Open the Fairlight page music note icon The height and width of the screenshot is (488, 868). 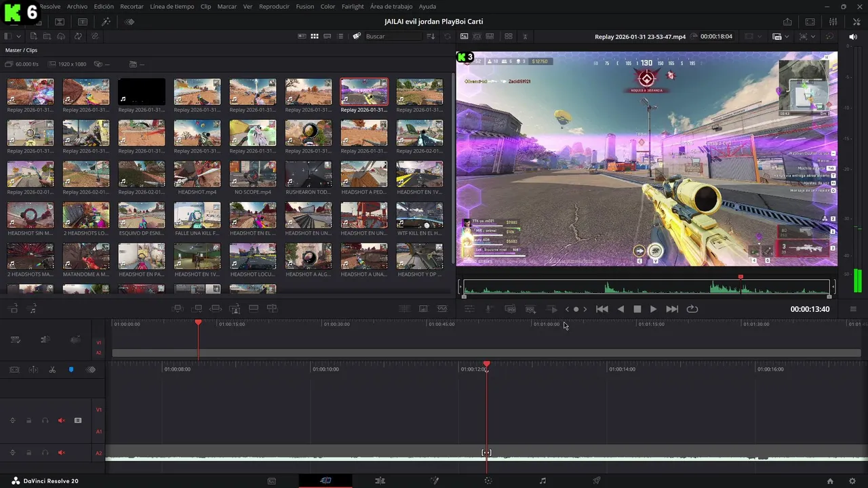(542, 481)
